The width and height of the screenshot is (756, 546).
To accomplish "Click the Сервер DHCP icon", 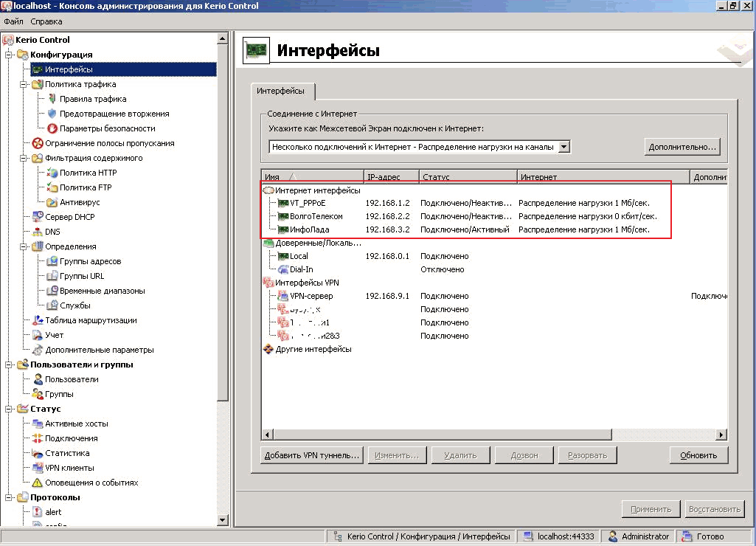I will [38, 217].
